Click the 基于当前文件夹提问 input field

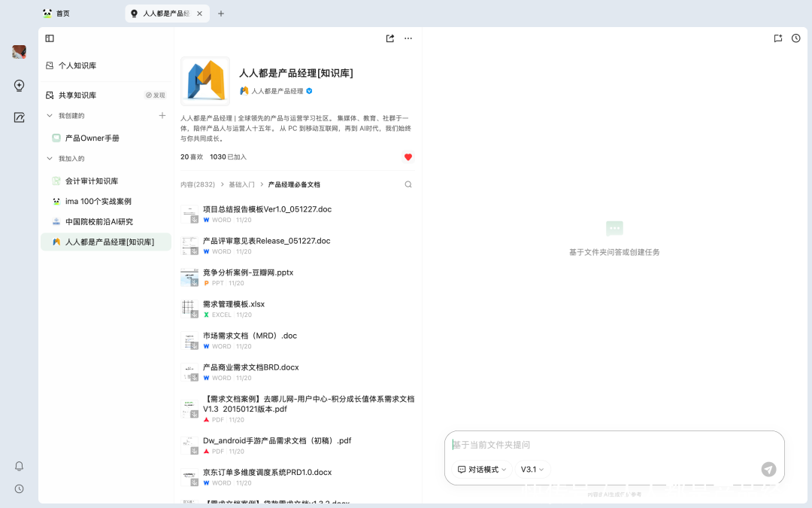601,445
